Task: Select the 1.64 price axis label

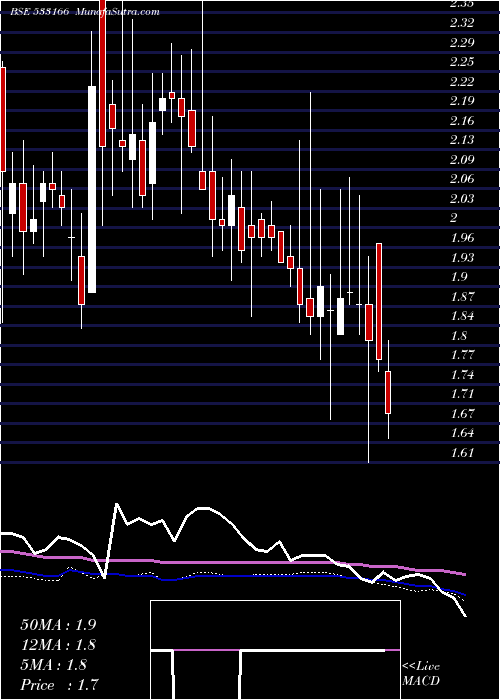Action: (462, 433)
